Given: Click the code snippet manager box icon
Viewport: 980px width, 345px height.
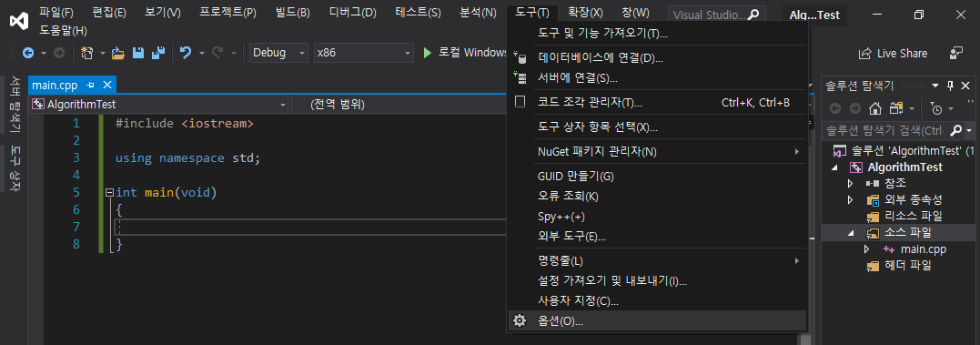Looking at the screenshot, I should click(520, 102).
